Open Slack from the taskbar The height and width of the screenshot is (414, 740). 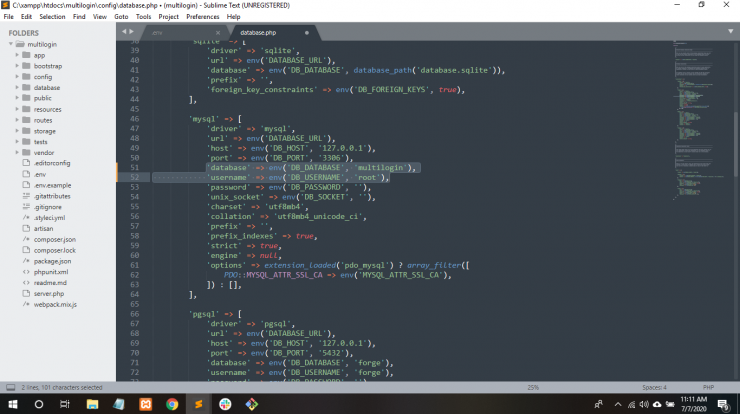pyautogui.click(x=225, y=405)
